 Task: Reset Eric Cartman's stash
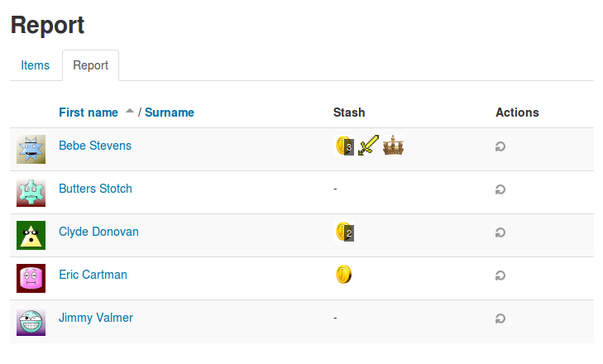(500, 275)
